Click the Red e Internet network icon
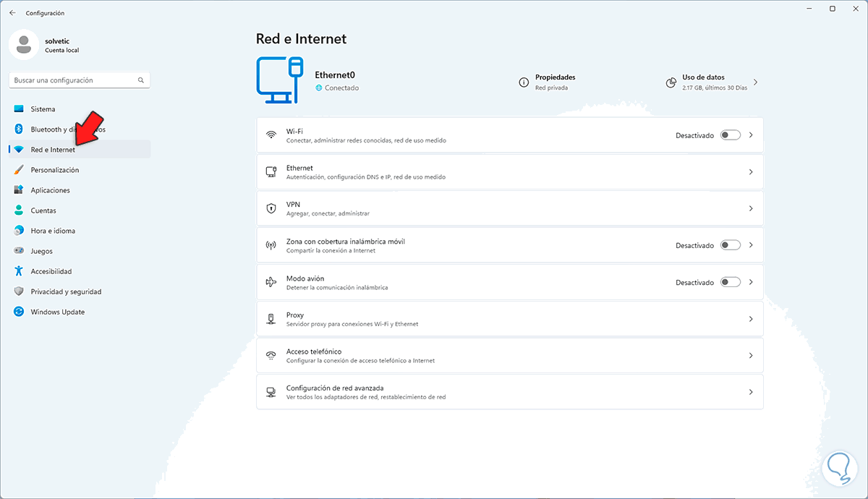 click(x=19, y=150)
